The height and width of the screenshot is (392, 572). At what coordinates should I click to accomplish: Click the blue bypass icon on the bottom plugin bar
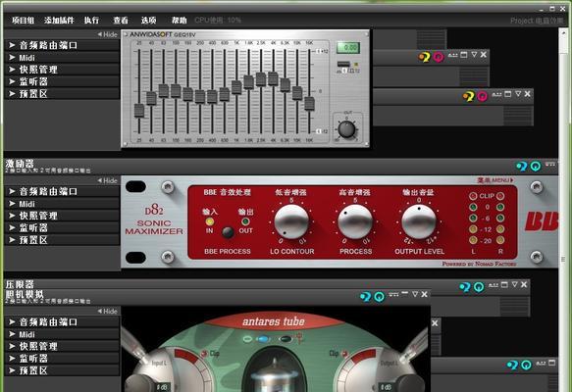(512, 365)
